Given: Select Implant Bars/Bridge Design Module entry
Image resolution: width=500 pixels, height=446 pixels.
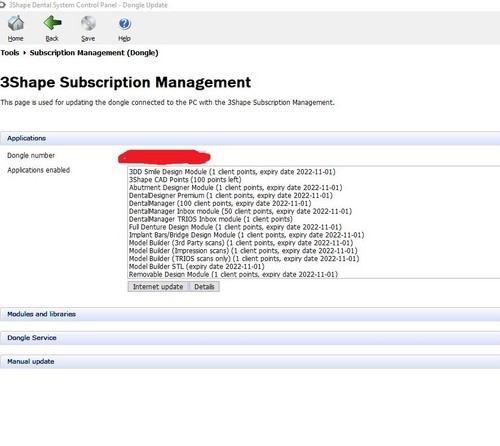Looking at the screenshot, I should (246, 235).
